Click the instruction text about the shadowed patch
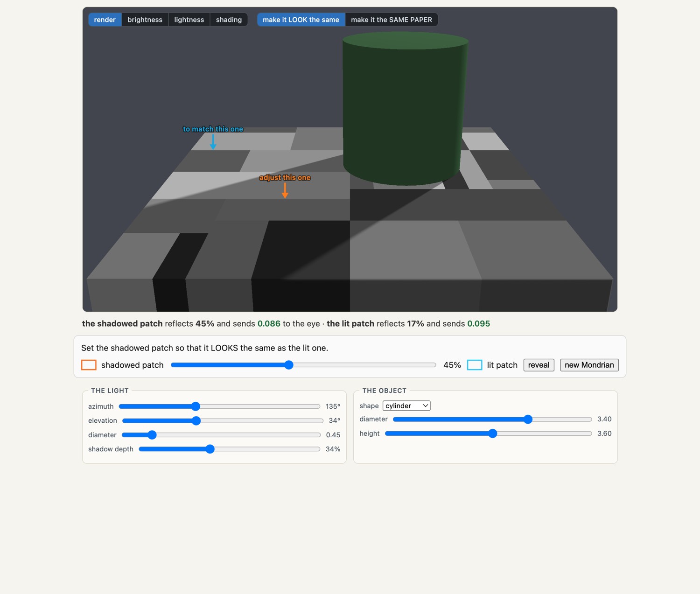The height and width of the screenshot is (594, 700). [204, 348]
